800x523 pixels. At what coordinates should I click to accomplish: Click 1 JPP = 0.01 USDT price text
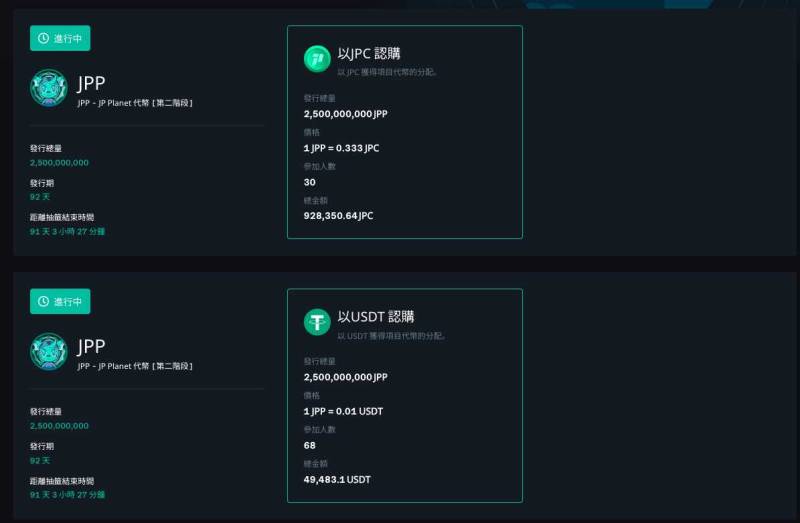tap(343, 411)
